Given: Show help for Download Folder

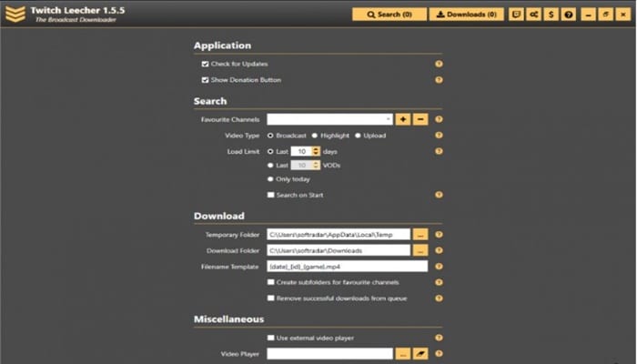Looking at the screenshot, I should (x=439, y=250).
